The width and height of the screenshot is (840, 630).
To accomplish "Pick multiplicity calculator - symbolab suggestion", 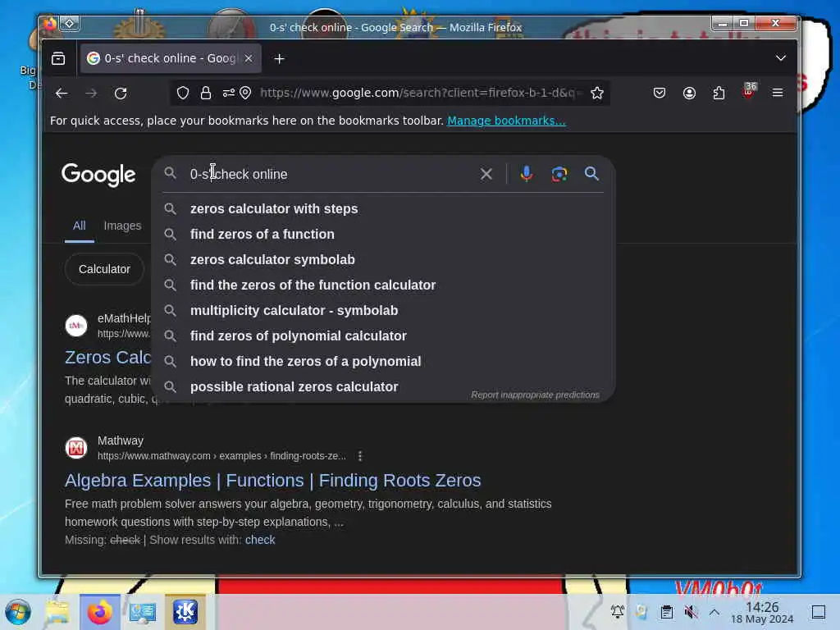I will click(x=383, y=311).
